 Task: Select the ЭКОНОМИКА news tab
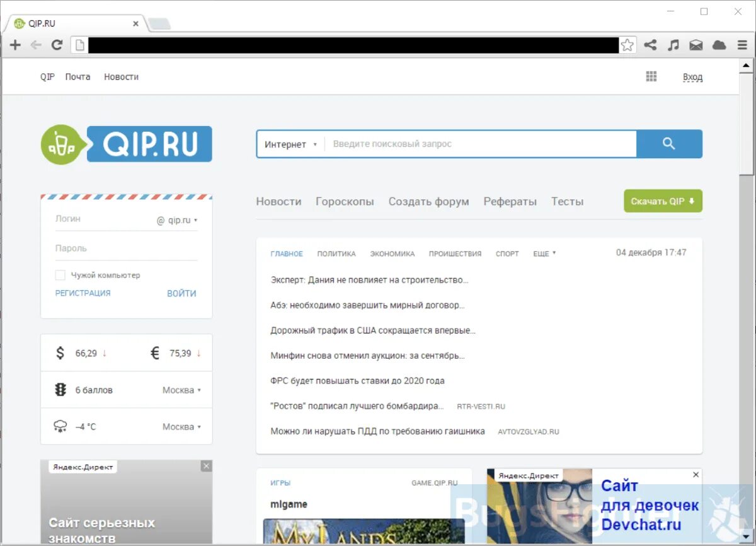[x=392, y=253]
